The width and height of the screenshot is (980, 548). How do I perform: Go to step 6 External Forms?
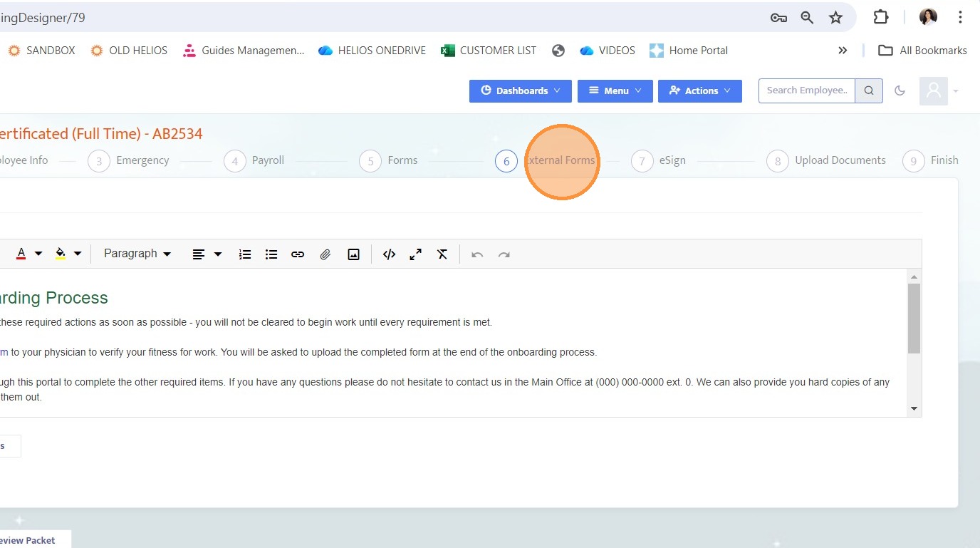(546, 160)
